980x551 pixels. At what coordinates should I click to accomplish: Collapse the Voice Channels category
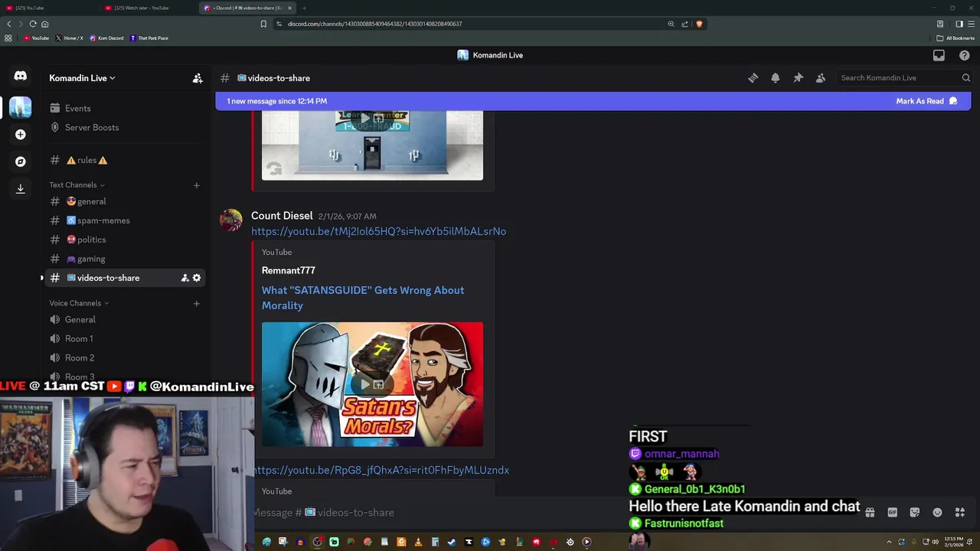(79, 304)
